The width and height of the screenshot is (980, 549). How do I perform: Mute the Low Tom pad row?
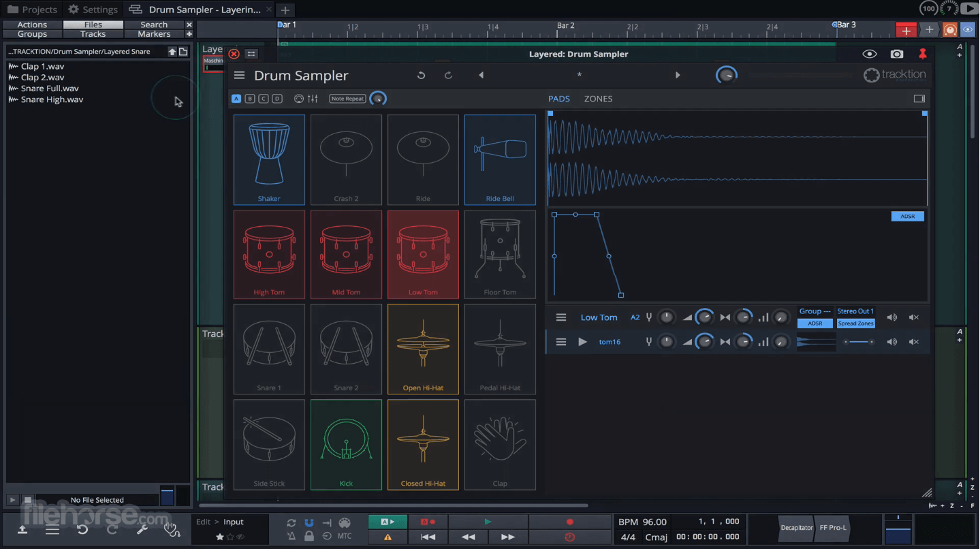coord(914,317)
